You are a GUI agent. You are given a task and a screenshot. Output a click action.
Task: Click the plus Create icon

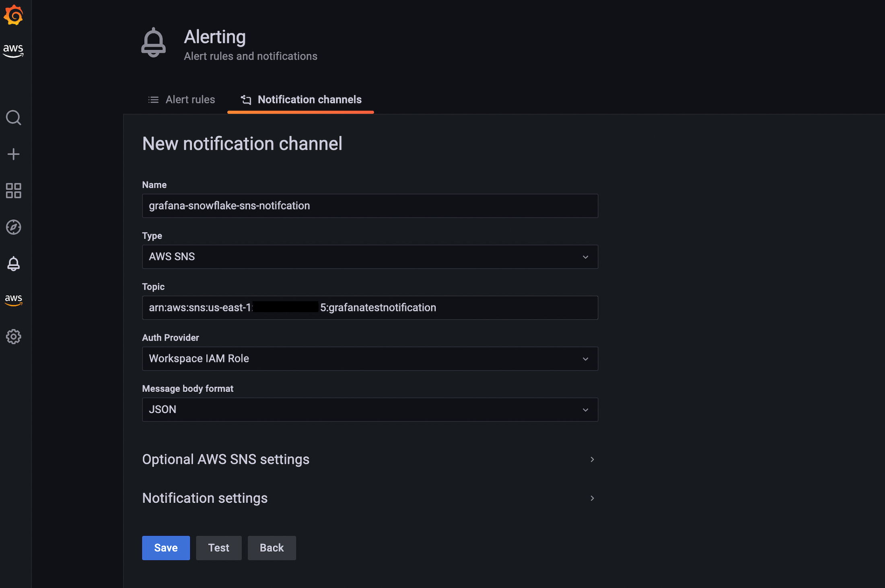[x=13, y=154]
